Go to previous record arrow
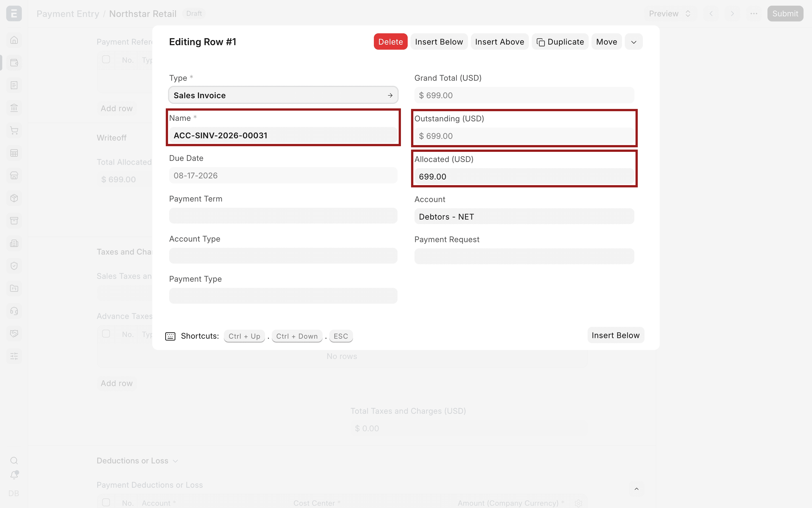The width and height of the screenshot is (812, 508). (711, 14)
